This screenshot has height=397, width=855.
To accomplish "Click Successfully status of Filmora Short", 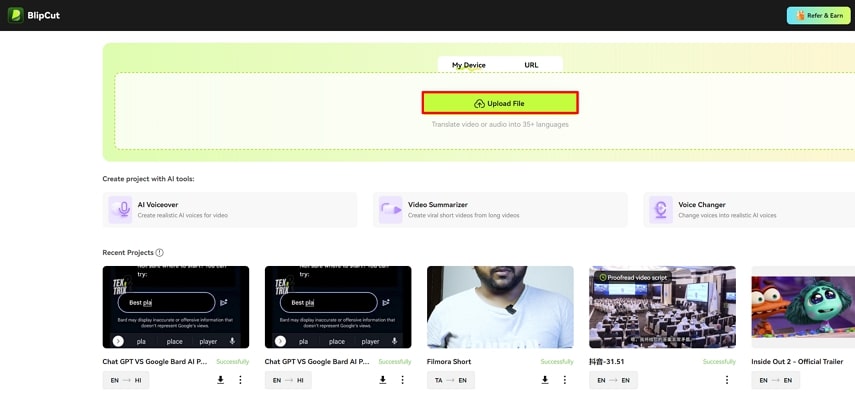I will [x=557, y=362].
